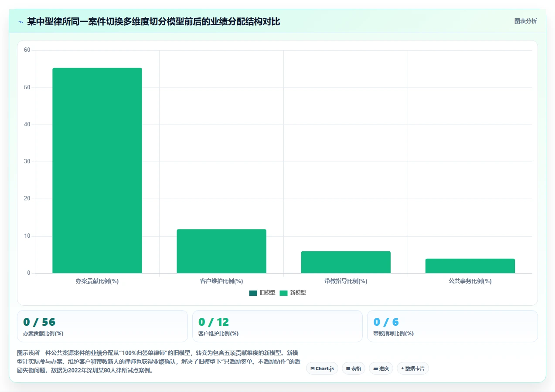Click the green 新模型 legend swatch
The height and width of the screenshot is (392, 555).
pos(284,293)
